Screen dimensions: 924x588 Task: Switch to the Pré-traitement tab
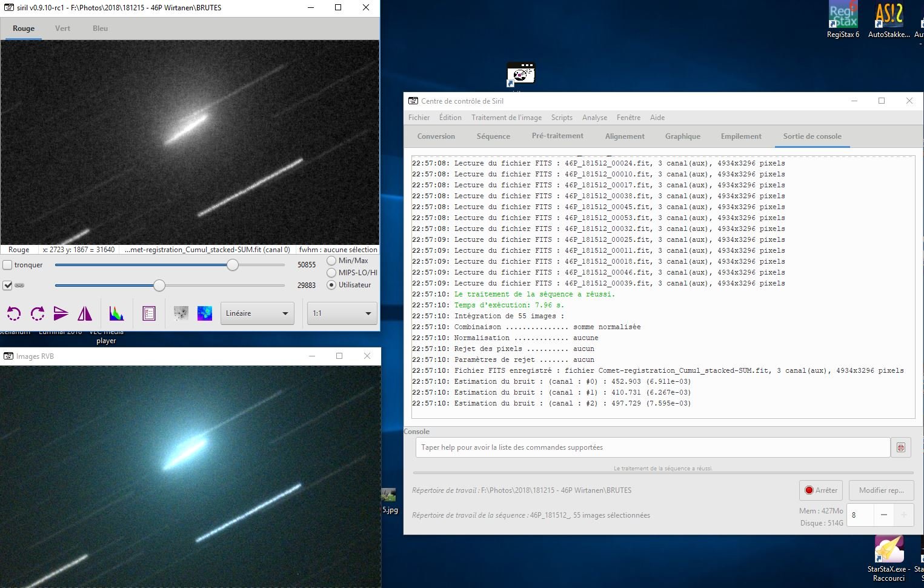coord(557,136)
